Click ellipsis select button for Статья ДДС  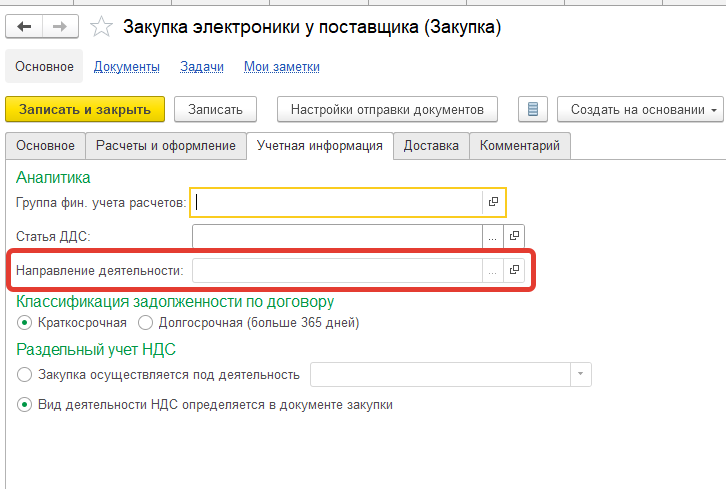click(492, 236)
